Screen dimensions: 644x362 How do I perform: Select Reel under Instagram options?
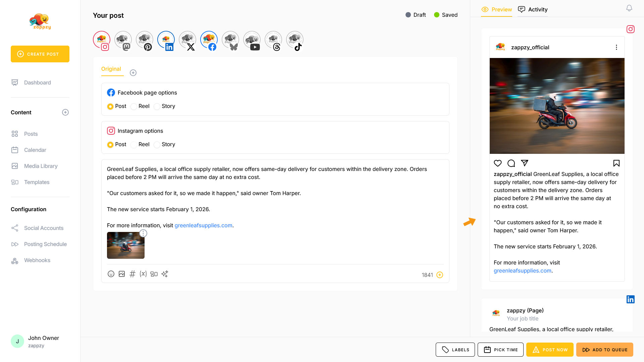(134, 145)
